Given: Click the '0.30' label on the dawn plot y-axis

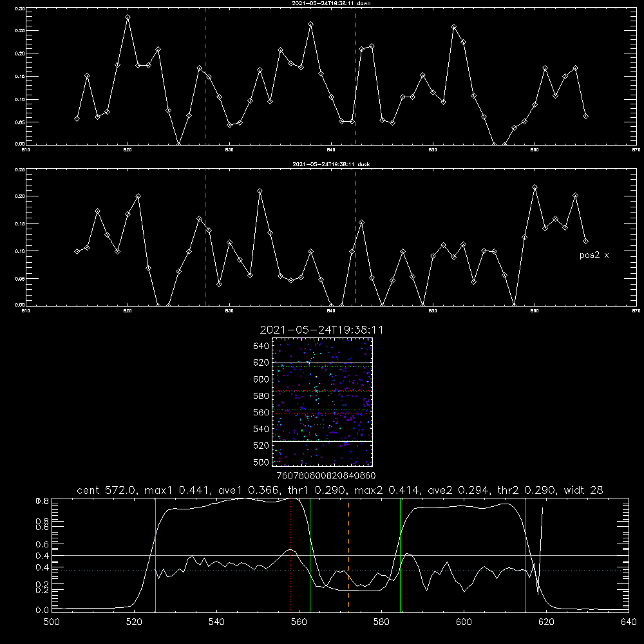Looking at the screenshot, I should pos(20,8).
